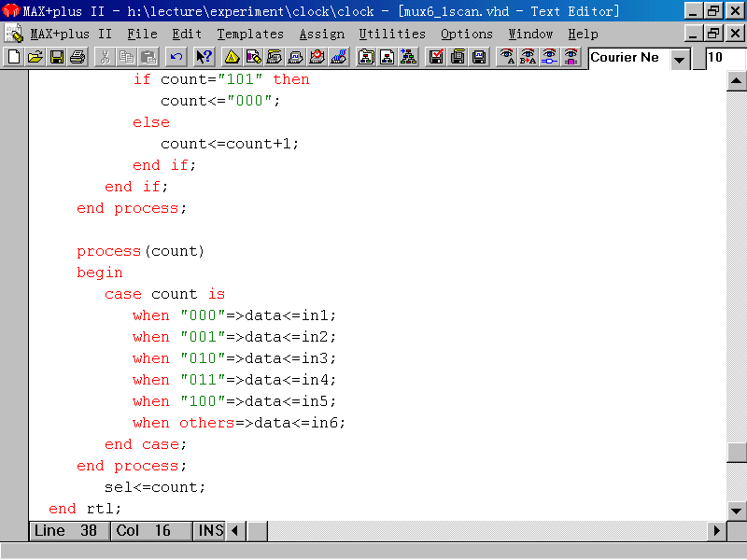Click Project Save & Simulate icon

tap(479, 58)
